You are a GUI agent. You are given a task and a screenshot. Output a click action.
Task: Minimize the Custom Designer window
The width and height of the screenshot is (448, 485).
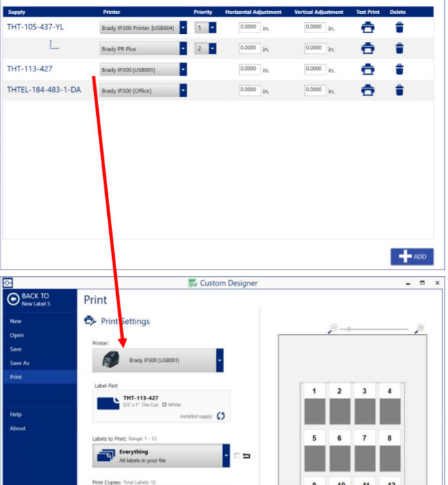[x=408, y=283]
